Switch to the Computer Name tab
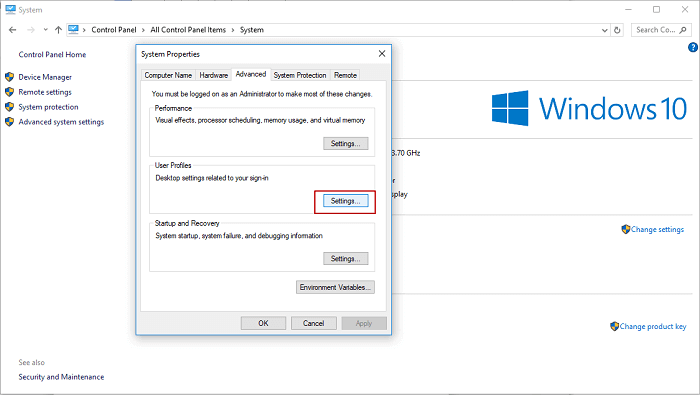This screenshot has height=395, width=700. [x=168, y=75]
